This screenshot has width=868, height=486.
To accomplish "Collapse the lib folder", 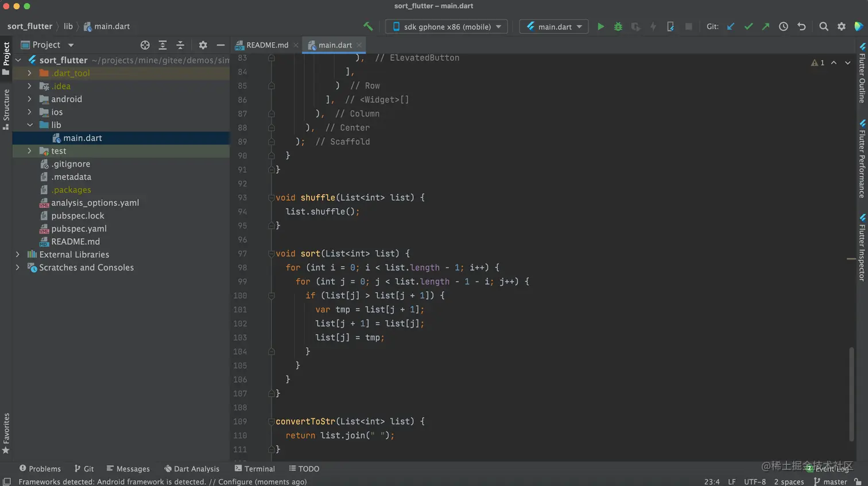I will click(x=30, y=125).
